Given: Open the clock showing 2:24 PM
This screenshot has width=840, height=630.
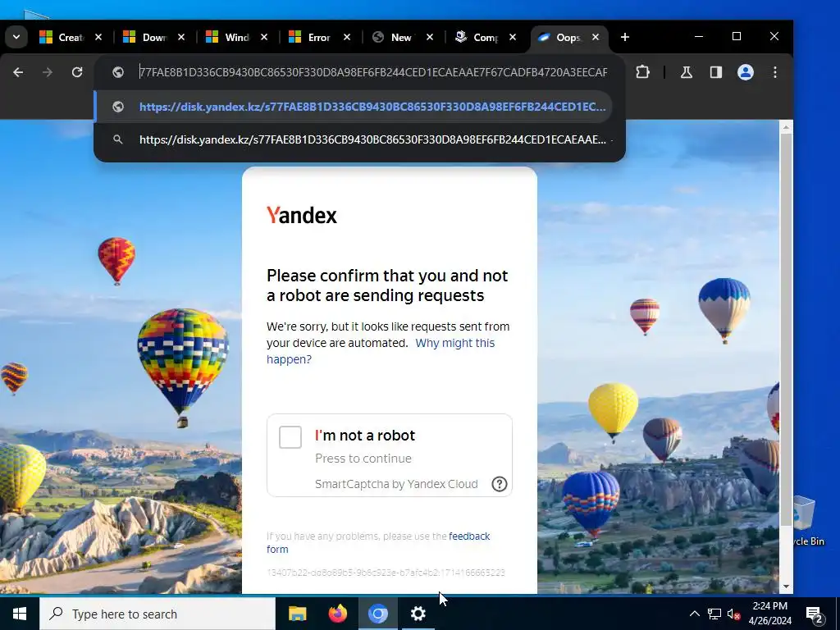Looking at the screenshot, I should [769, 614].
